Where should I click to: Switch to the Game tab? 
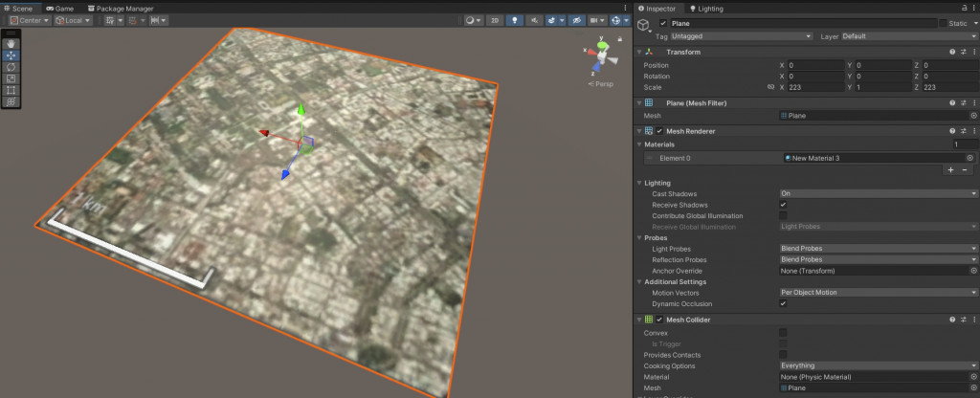pos(59,8)
